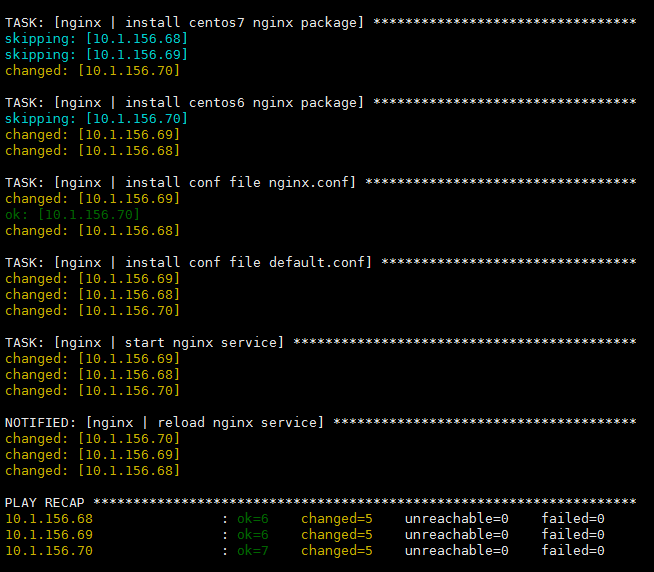Click host 10.1.156.69 in play recap
The image size is (654, 572).
tap(49, 535)
